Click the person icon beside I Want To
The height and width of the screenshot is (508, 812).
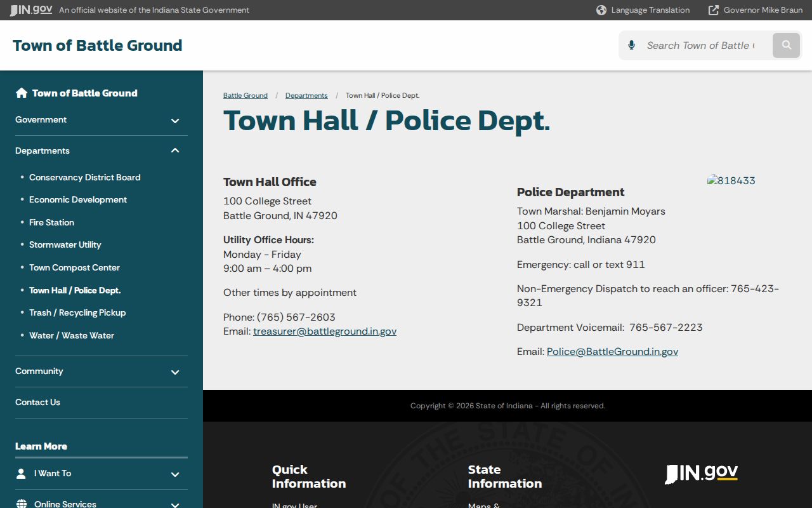21,474
